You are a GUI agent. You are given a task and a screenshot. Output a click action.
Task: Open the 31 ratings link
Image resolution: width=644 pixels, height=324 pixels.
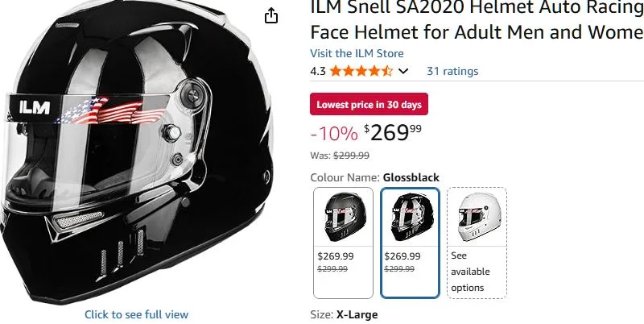(x=452, y=71)
